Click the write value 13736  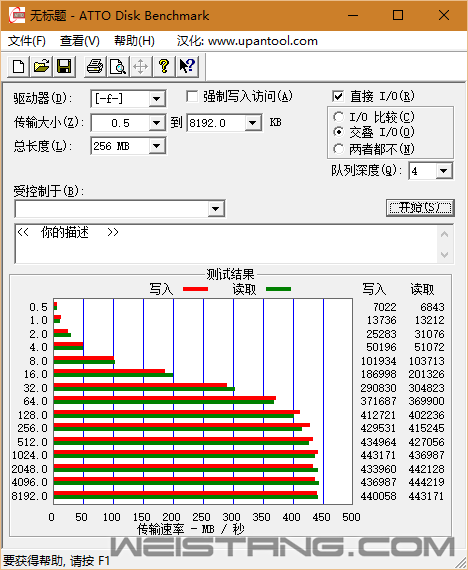[381, 320]
